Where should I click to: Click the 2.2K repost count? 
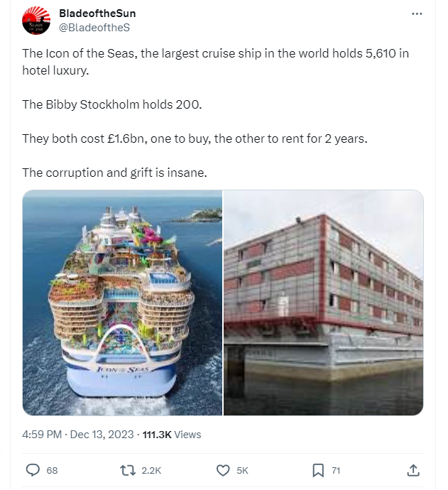coord(152,470)
